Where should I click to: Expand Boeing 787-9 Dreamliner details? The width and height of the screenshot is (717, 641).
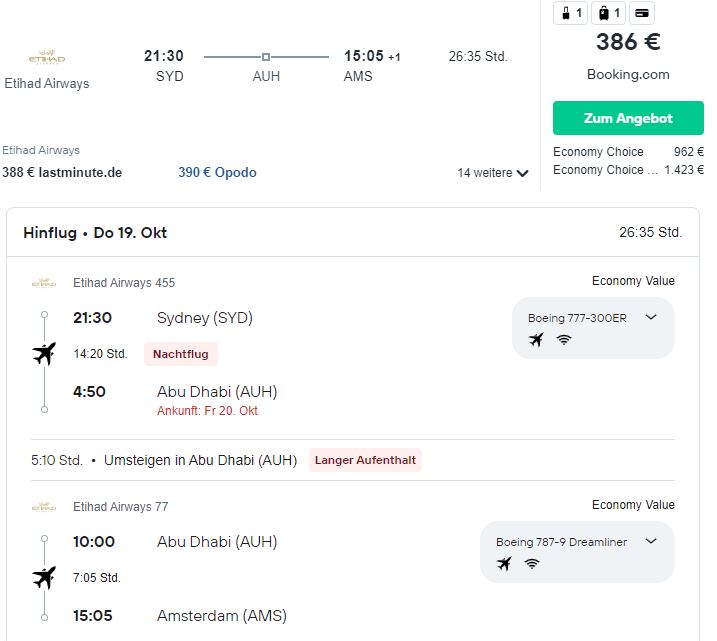tap(651, 541)
